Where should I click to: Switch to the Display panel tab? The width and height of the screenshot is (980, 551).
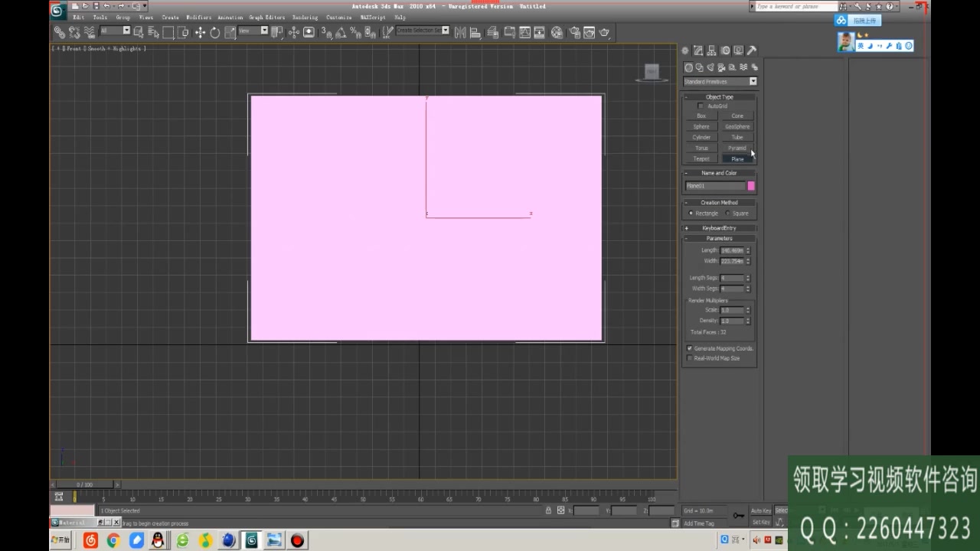point(738,51)
